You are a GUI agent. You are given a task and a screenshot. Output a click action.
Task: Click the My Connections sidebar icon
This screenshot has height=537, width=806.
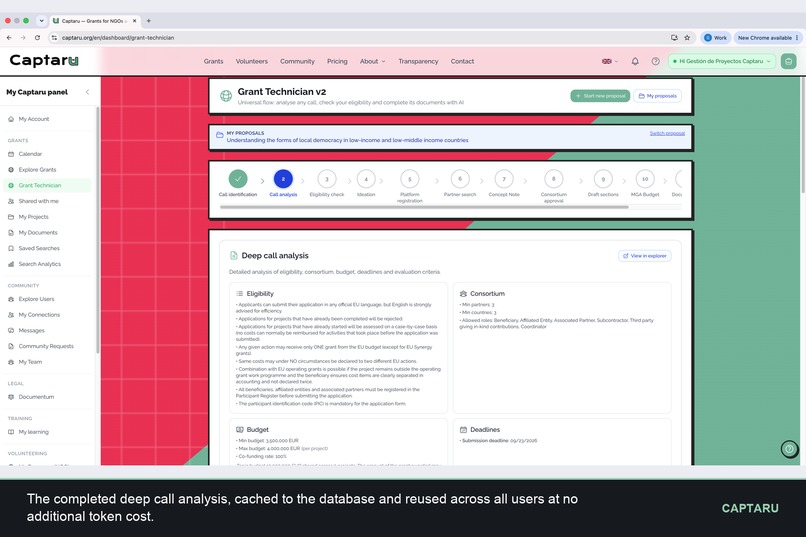[11, 315]
